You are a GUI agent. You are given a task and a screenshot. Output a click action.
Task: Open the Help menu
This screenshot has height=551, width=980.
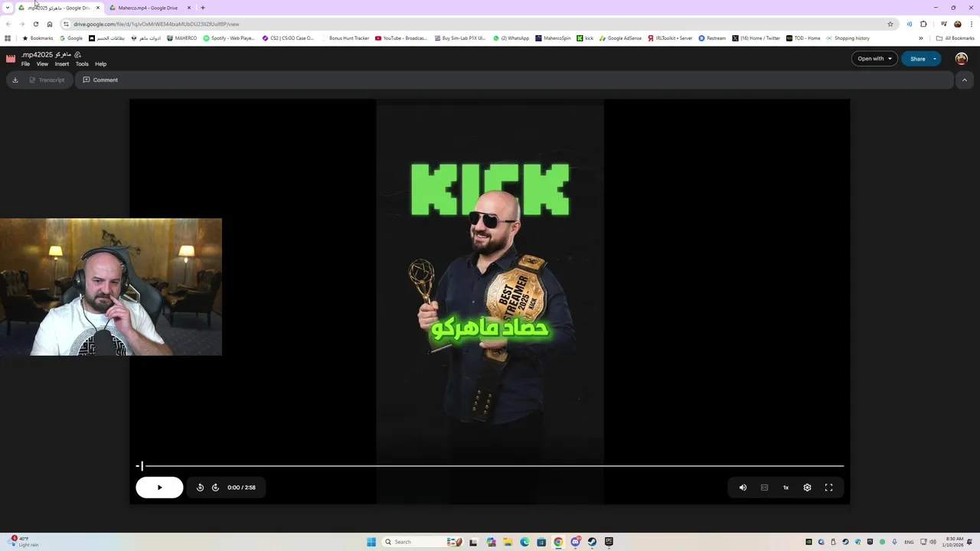pyautogui.click(x=100, y=64)
